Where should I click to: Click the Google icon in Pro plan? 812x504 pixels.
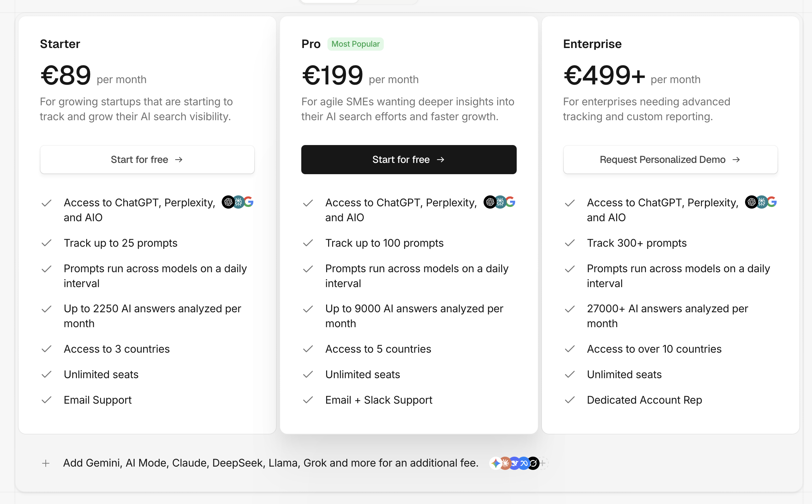point(510,202)
